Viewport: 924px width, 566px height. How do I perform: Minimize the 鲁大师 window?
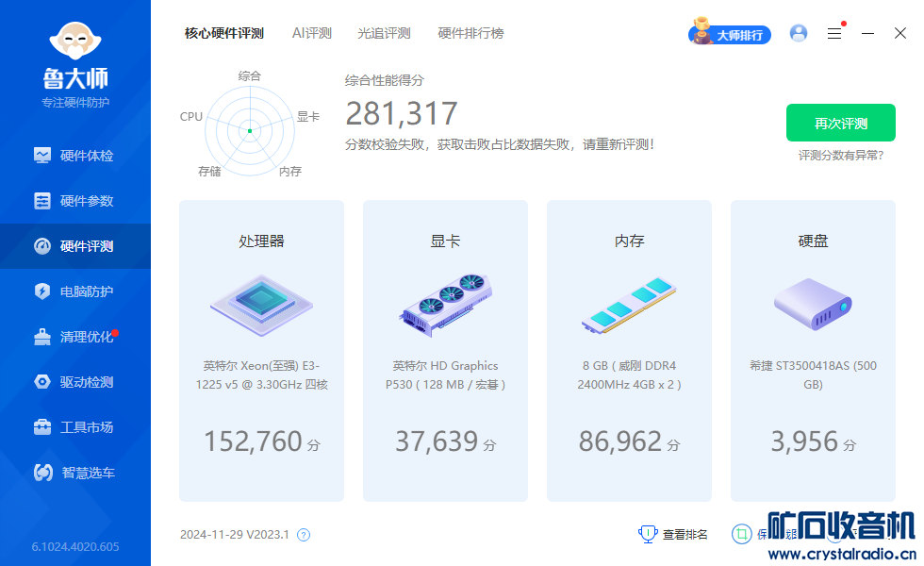point(867,34)
